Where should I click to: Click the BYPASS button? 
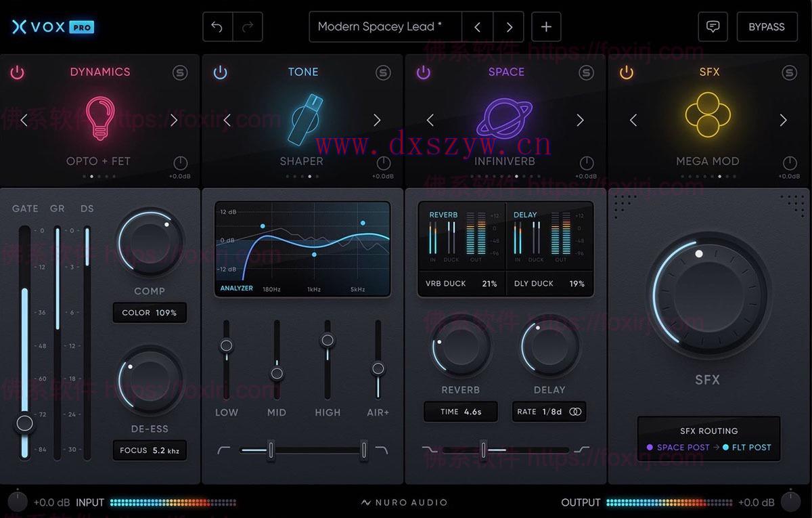tap(767, 27)
